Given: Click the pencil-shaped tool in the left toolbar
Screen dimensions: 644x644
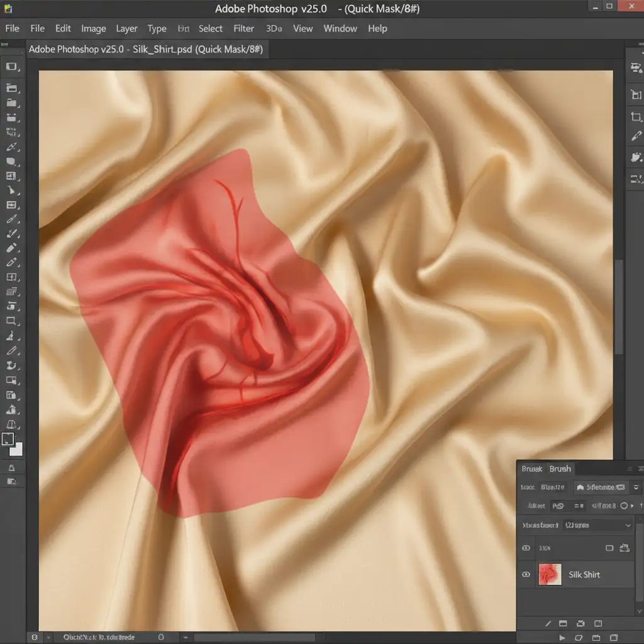Looking at the screenshot, I should point(11,263).
